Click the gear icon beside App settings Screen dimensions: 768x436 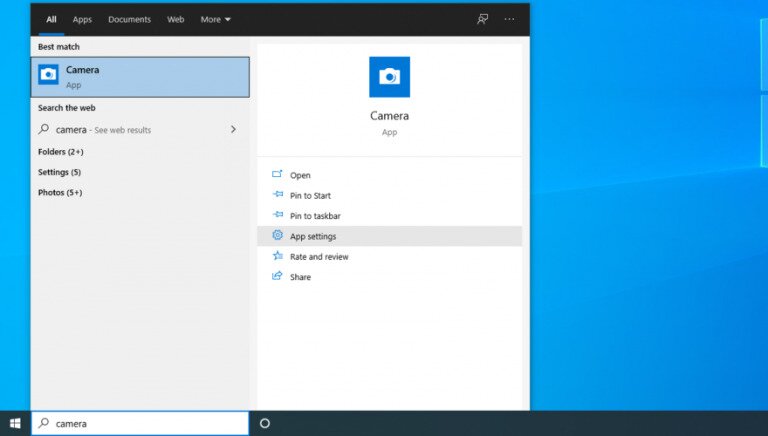[278, 236]
